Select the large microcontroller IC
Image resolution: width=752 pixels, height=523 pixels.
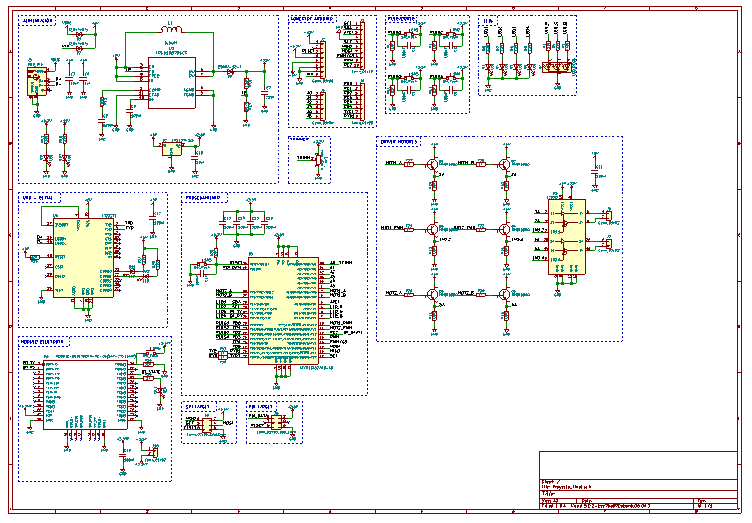283,311
